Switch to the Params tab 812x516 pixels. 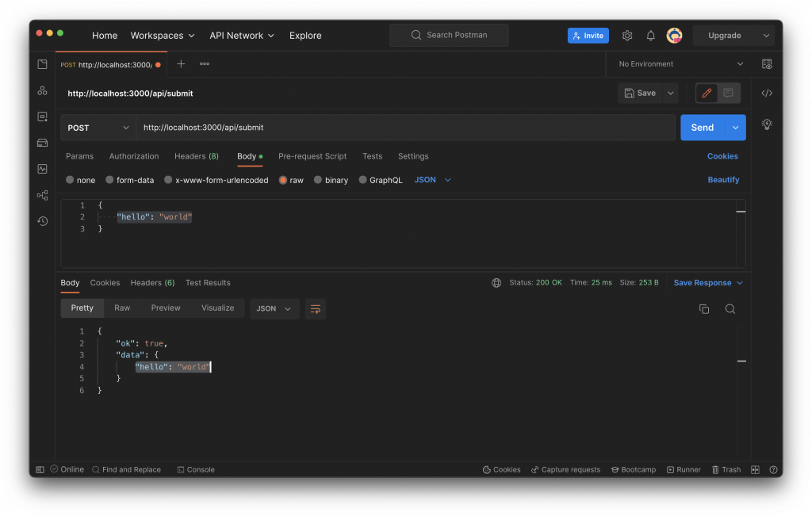(80, 156)
